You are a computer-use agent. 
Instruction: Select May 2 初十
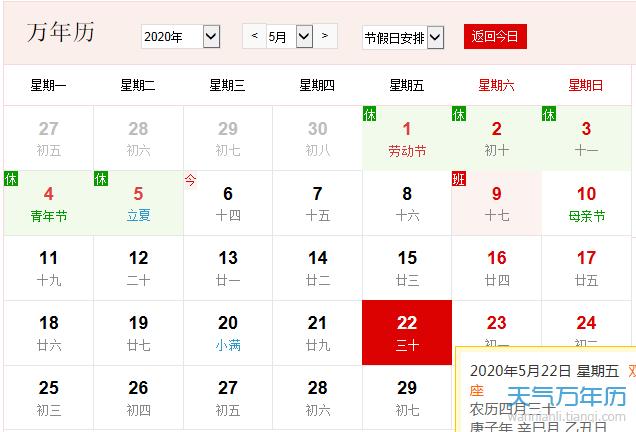pos(496,138)
